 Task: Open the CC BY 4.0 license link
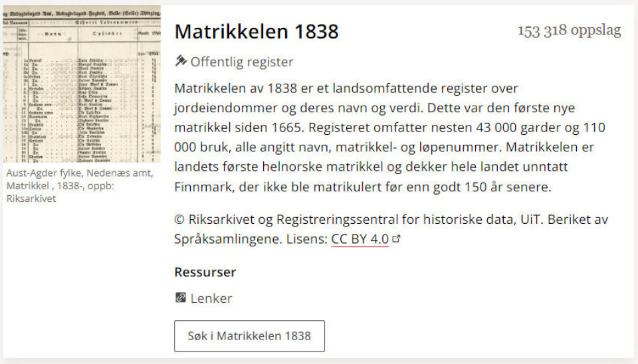pos(360,240)
